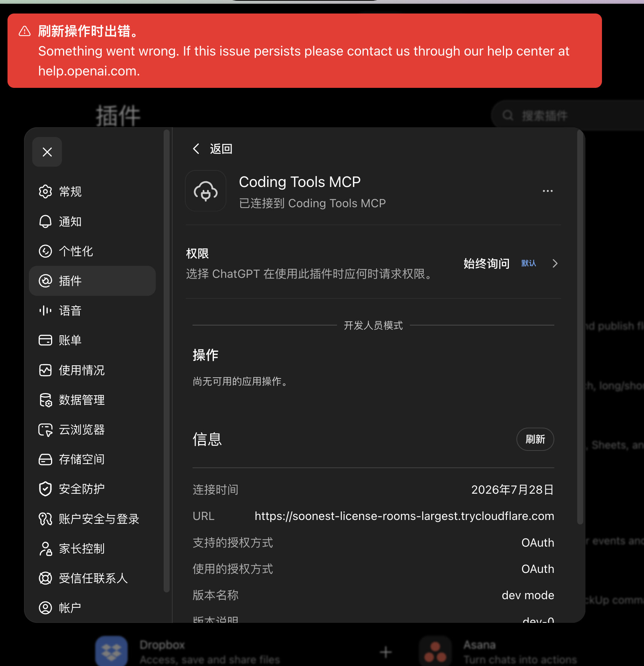644x666 pixels.
Task: Click the Asana icon in background plugin list
Action: click(435, 651)
